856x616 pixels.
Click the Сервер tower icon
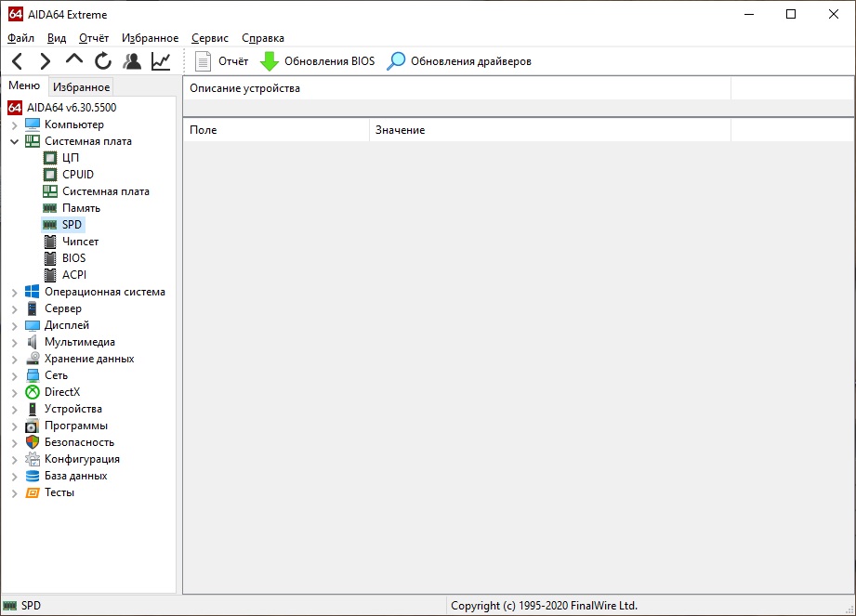click(x=33, y=308)
